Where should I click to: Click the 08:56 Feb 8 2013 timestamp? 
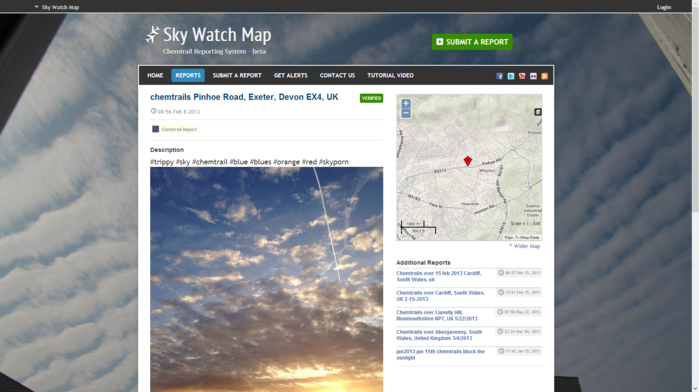[178, 112]
